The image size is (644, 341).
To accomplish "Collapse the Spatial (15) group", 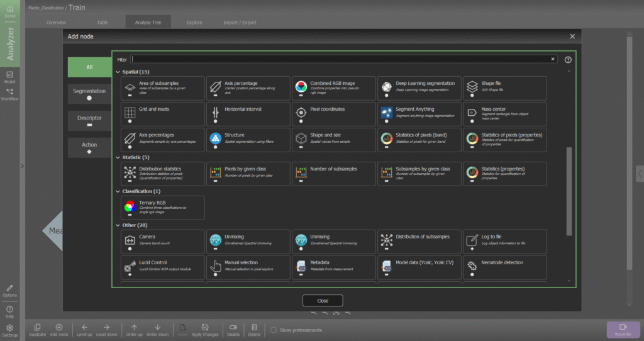I will 118,72.
